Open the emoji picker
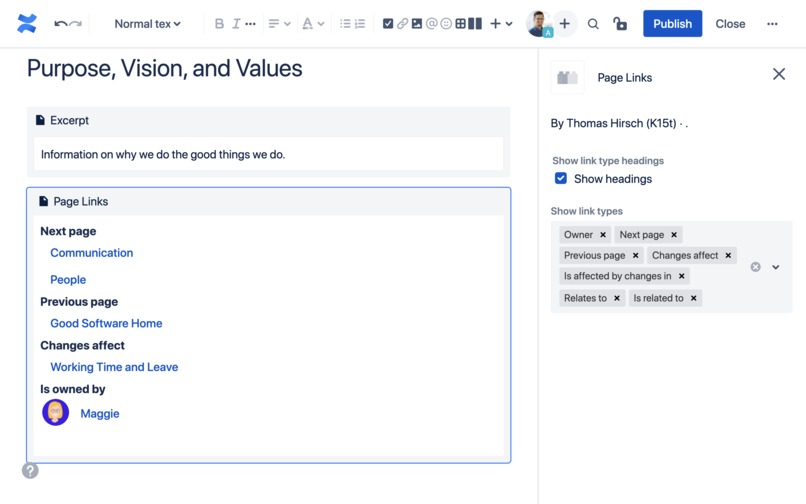Image resolution: width=806 pixels, height=504 pixels. [x=446, y=24]
